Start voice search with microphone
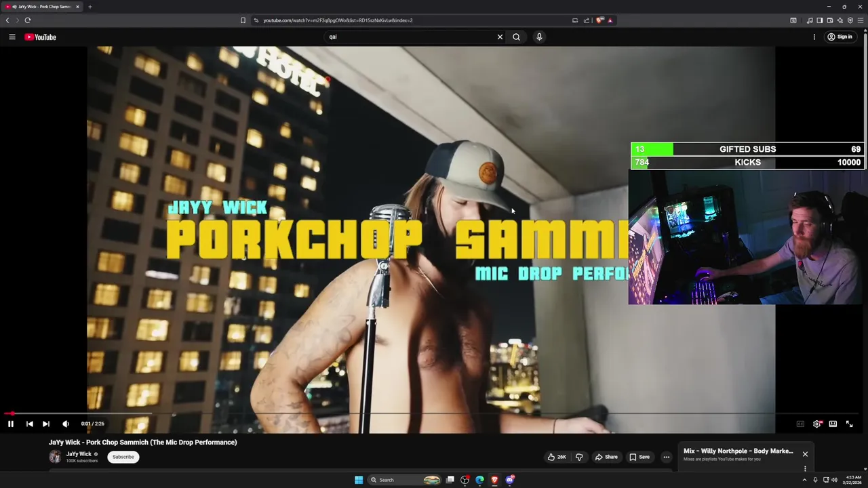 [539, 37]
